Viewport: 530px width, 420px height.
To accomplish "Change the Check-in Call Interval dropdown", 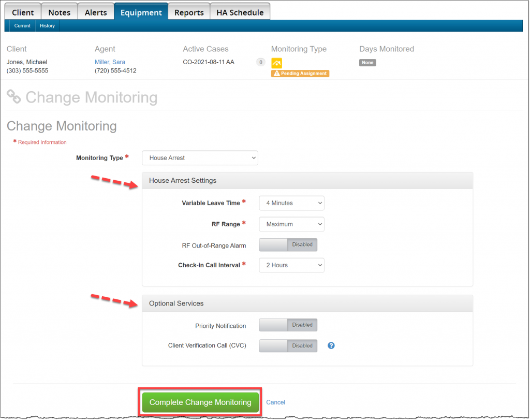I will pyautogui.click(x=291, y=265).
